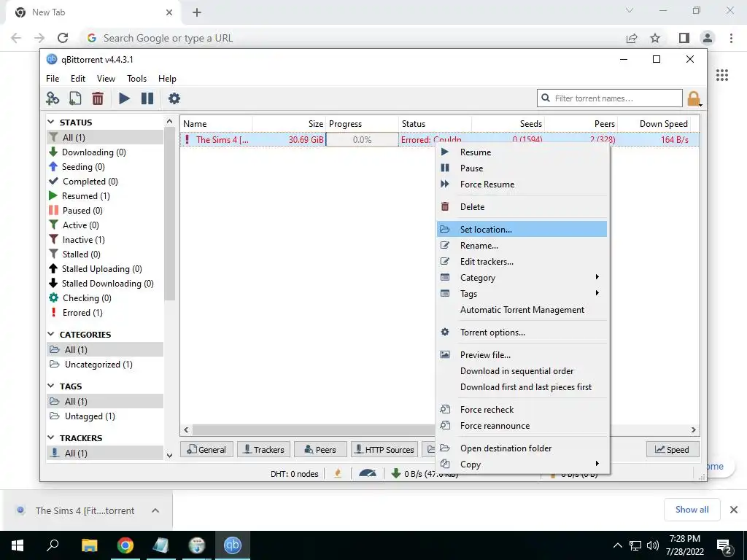Click the 0.0% progress bar of Sims torrent
The width and height of the screenshot is (747, 560).
click(x=362, y=140)
